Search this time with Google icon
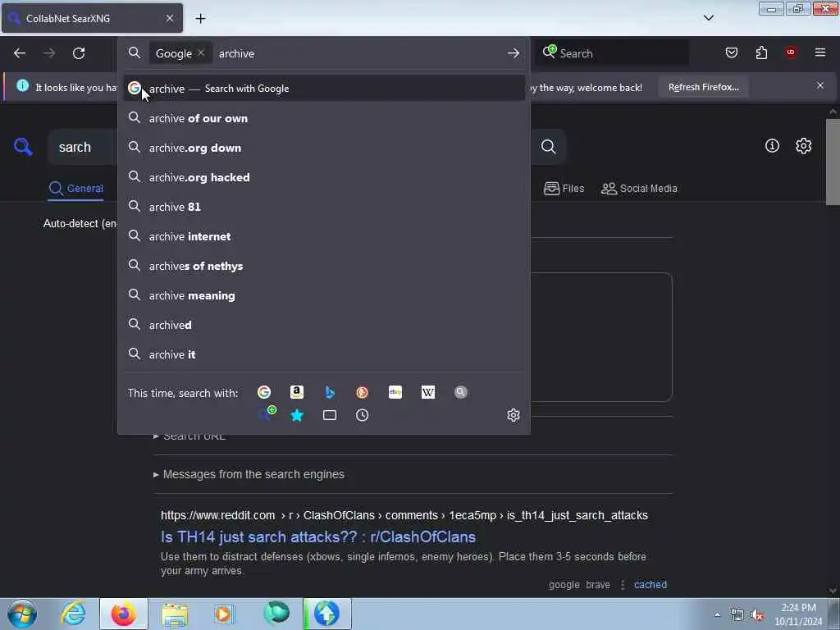This screenshot has width=840, height=630. (264, 393)
